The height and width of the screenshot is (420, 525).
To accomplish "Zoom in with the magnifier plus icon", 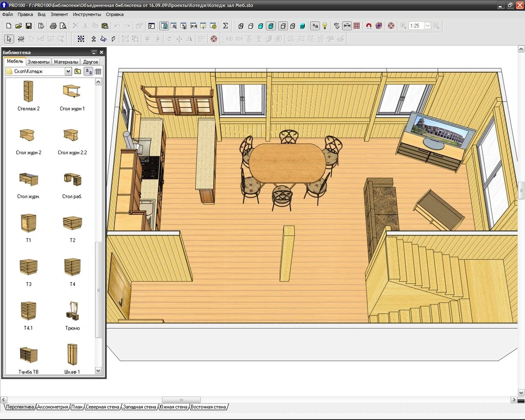I will point(403,26).
